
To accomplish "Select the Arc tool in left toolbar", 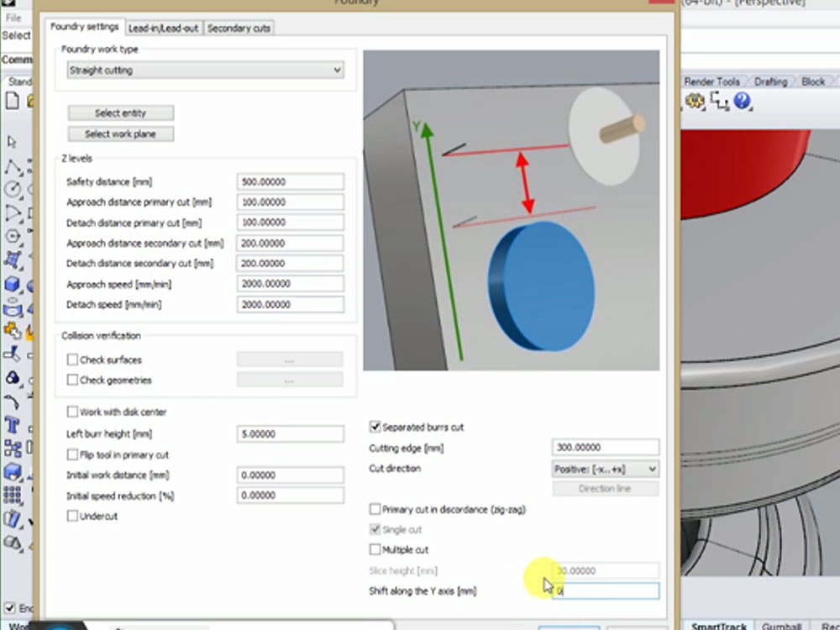I will (13, 213).
